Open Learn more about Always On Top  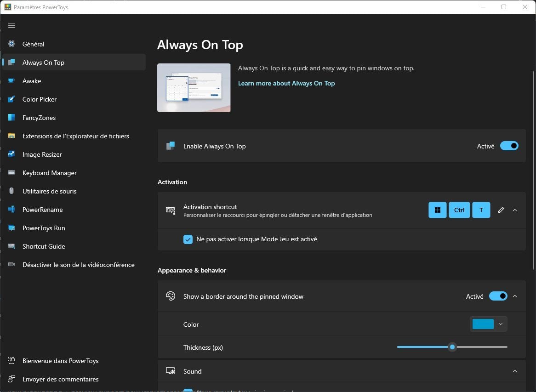point(286,83)
